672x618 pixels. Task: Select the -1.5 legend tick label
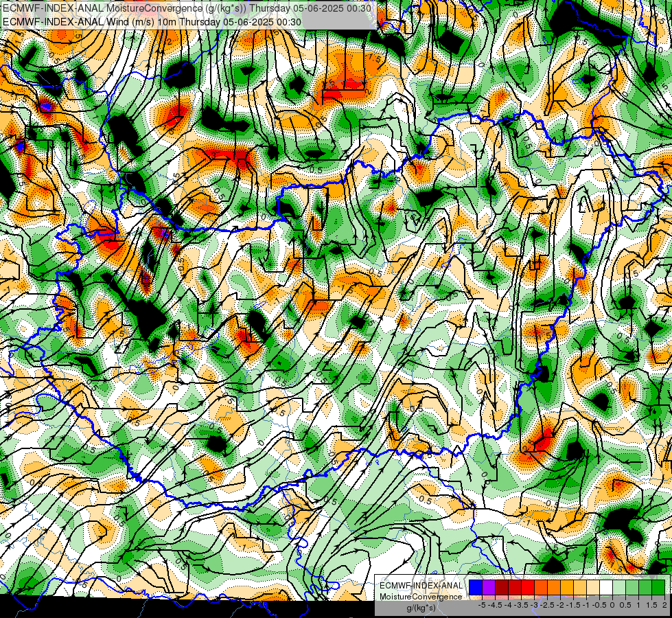573,605
